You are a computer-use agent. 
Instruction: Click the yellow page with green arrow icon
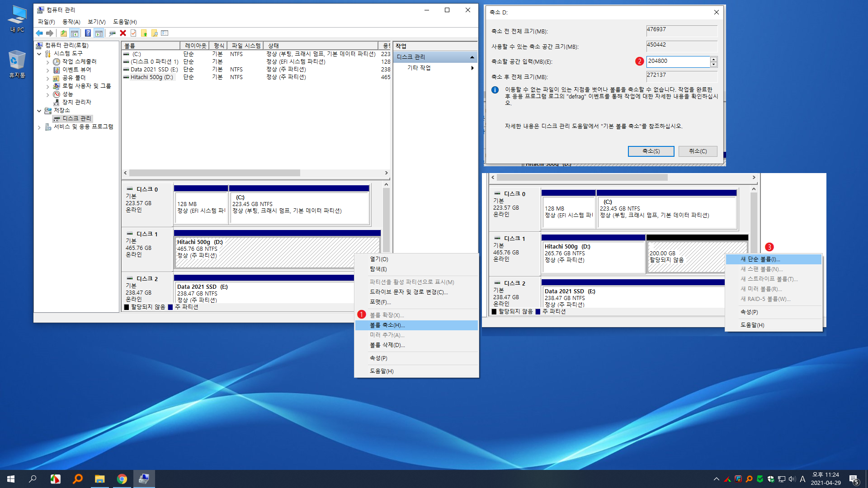click(x=144, y=33)
